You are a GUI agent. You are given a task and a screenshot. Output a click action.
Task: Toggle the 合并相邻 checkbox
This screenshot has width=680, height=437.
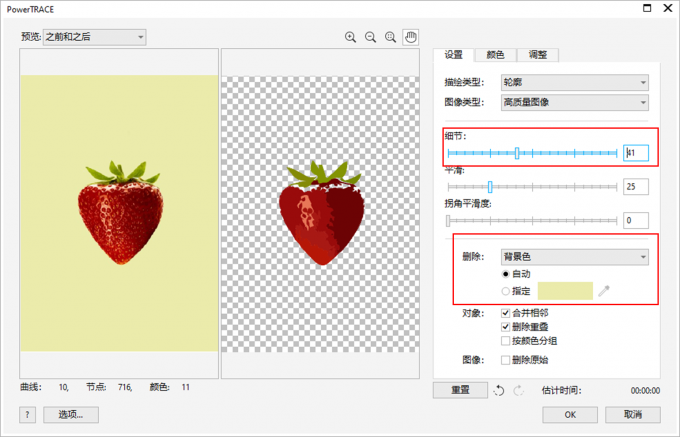[505, 313]
